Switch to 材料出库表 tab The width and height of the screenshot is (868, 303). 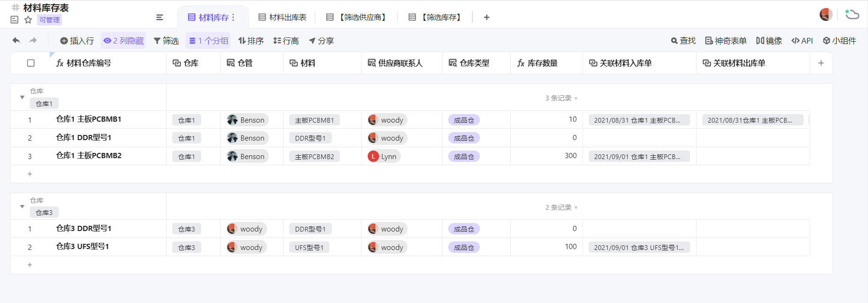tap(283, 18)
